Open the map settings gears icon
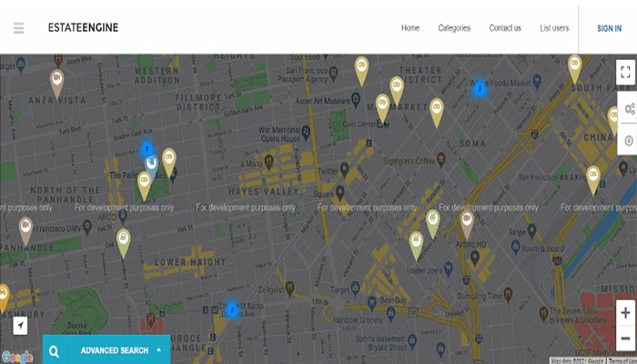The width and height of the screenshot is (637, 364). 630,108
